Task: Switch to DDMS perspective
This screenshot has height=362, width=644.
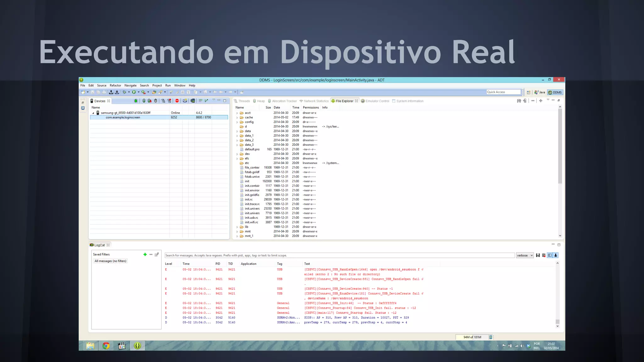Action: (555, 92)
